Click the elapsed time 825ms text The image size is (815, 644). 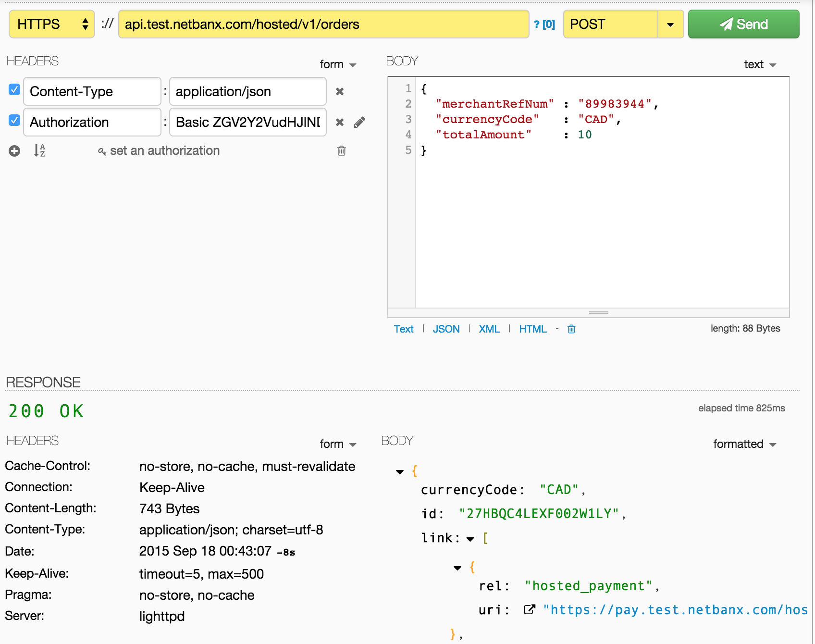741,408
